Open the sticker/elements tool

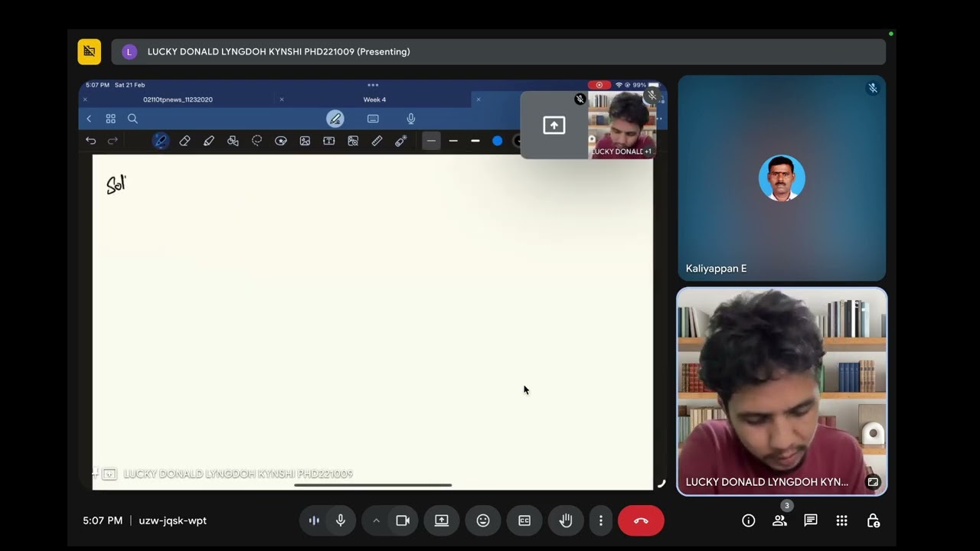click(x=281, y=141)
